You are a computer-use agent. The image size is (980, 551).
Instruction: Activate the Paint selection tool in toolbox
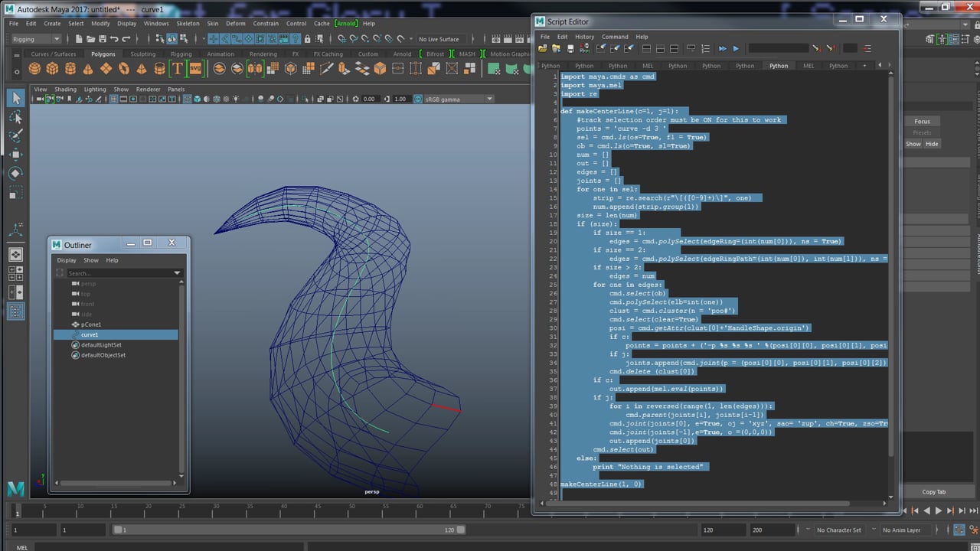click(15, 136)
